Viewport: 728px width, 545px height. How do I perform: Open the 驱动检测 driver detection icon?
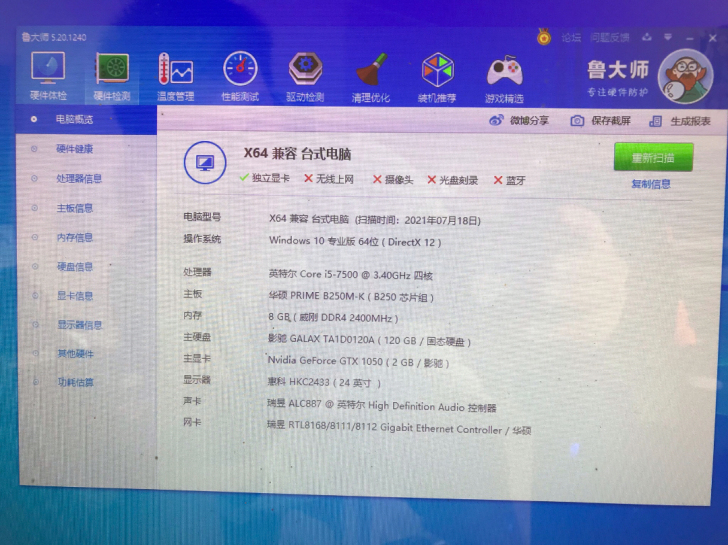tap(305, 77)
